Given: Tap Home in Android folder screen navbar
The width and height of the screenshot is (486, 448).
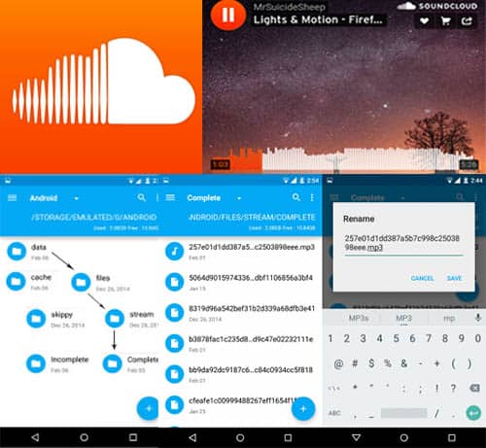Looking at the screenshot, I should [85, 437].
